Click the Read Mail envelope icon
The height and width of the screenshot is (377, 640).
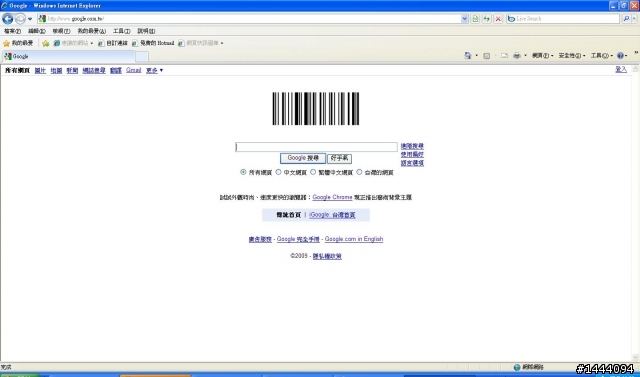504,56
